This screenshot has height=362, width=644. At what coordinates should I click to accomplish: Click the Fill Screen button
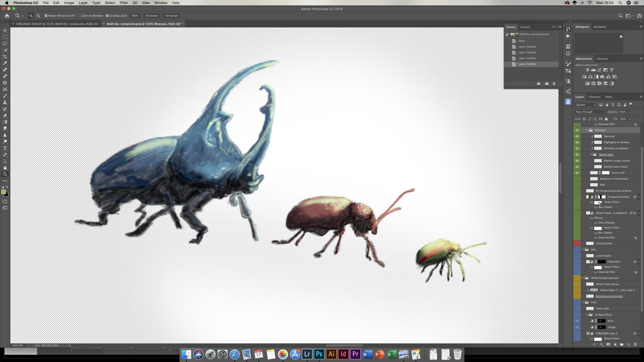click(x=172, y=16)
